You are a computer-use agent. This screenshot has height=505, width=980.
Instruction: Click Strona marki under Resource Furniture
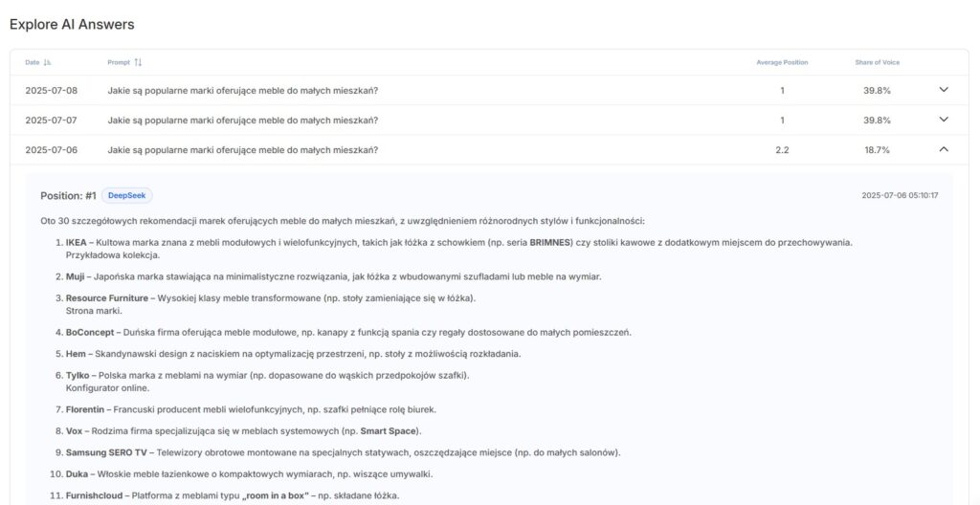(94, 311)
